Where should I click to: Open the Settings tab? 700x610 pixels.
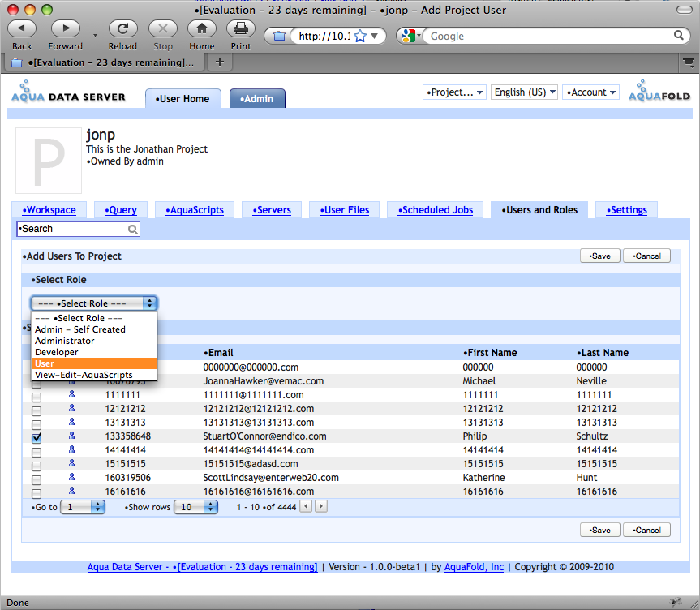(626, 210)
